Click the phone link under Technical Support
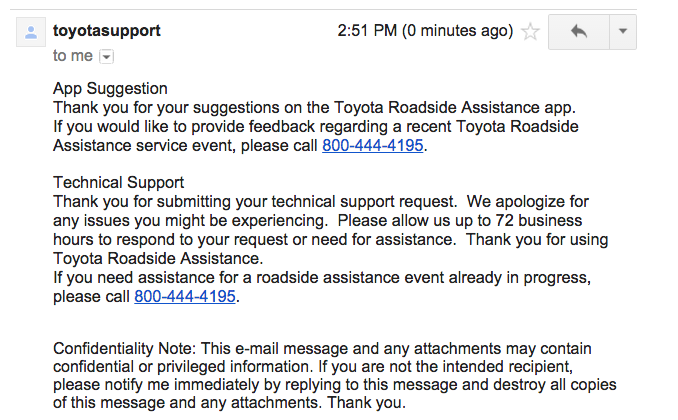This screenshot has width=678, height=420. (x=186, y=296)
